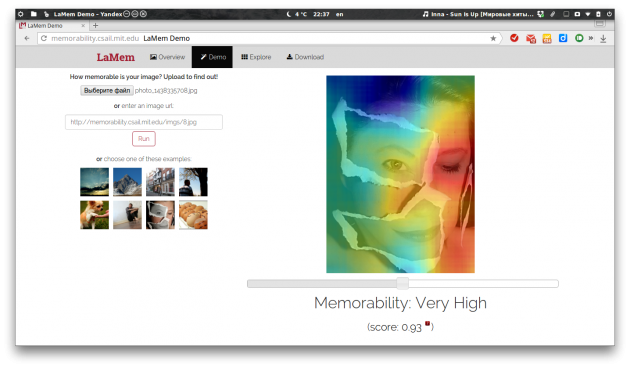Screen dimensions: 630x368
Task: Click the browser back arrow
Action: (27, 39)
